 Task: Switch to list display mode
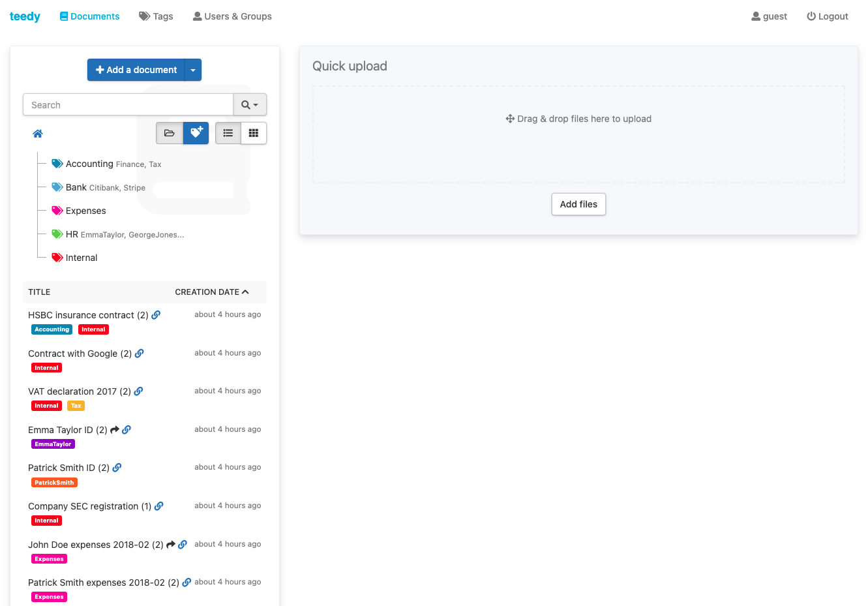(x=228, y=133)
